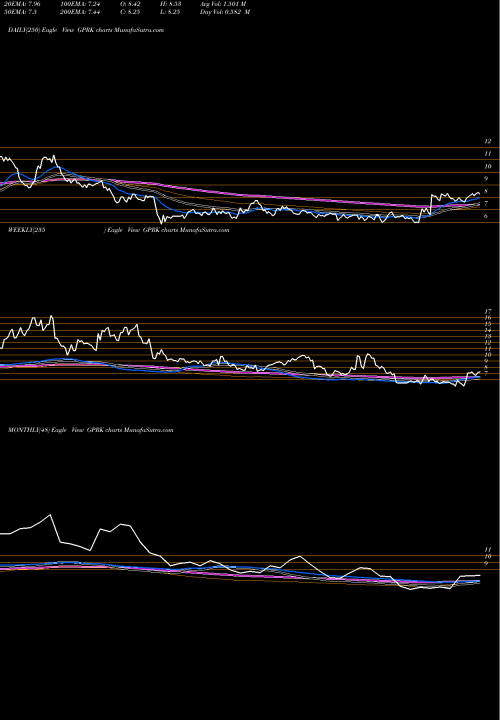This screenshot has width=500, height=720.
Task: Click the 200EMA: 7.44 value
Action: (x=80, y=12)
